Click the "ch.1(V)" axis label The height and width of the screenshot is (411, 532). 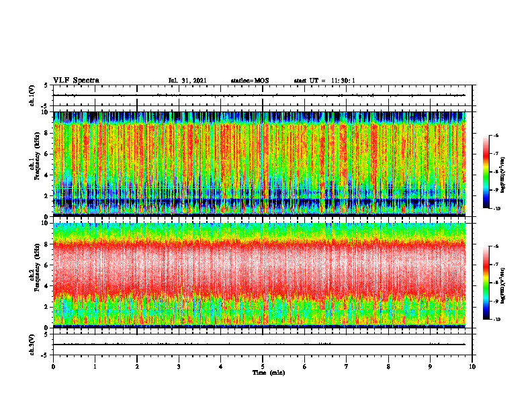32,95
